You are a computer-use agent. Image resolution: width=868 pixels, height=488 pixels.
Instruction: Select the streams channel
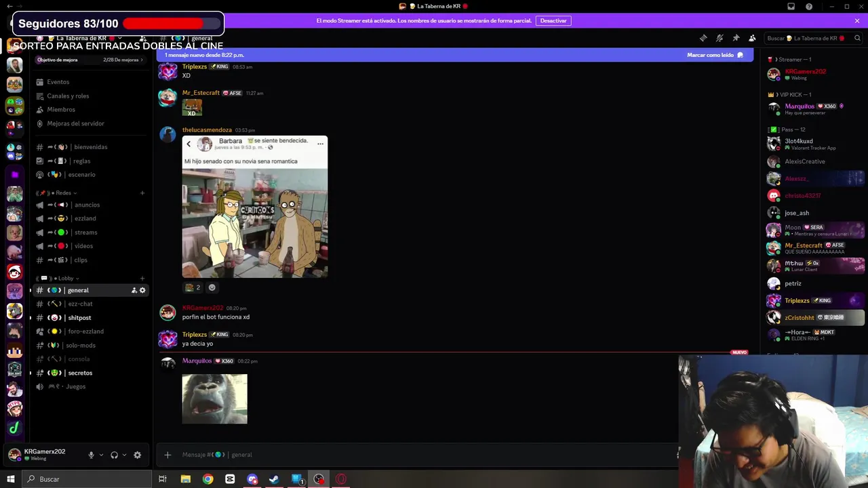(x=90, y=232)
